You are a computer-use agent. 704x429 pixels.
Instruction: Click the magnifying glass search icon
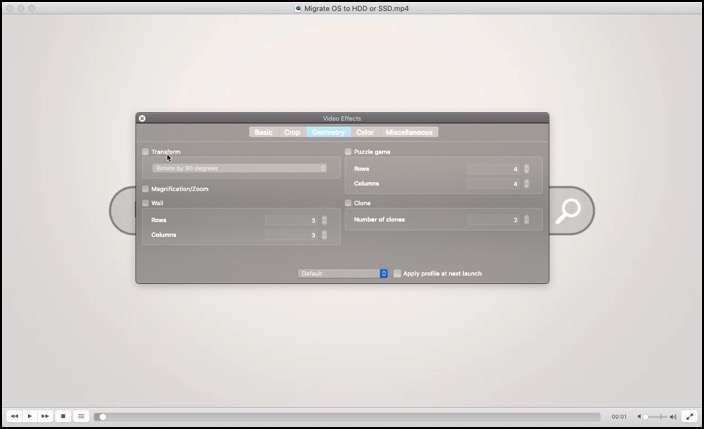tap(568, 211)
